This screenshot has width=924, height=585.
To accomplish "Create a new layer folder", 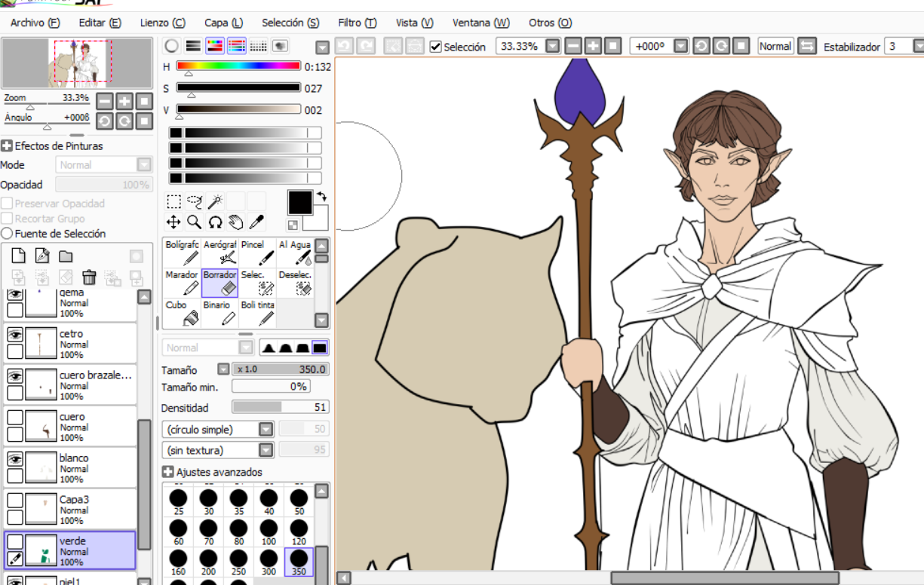I will [x=66, y=256].
